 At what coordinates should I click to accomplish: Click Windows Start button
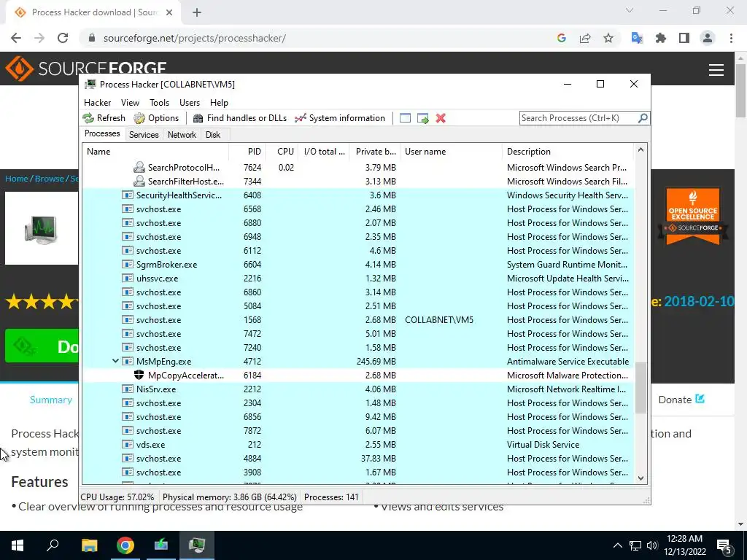point(18,545)
